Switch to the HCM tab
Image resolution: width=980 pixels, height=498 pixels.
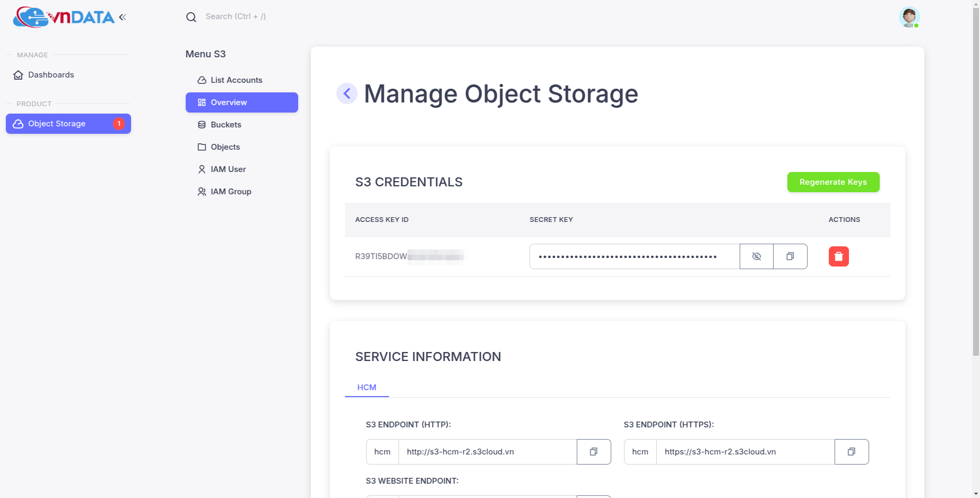click(367, 388)
